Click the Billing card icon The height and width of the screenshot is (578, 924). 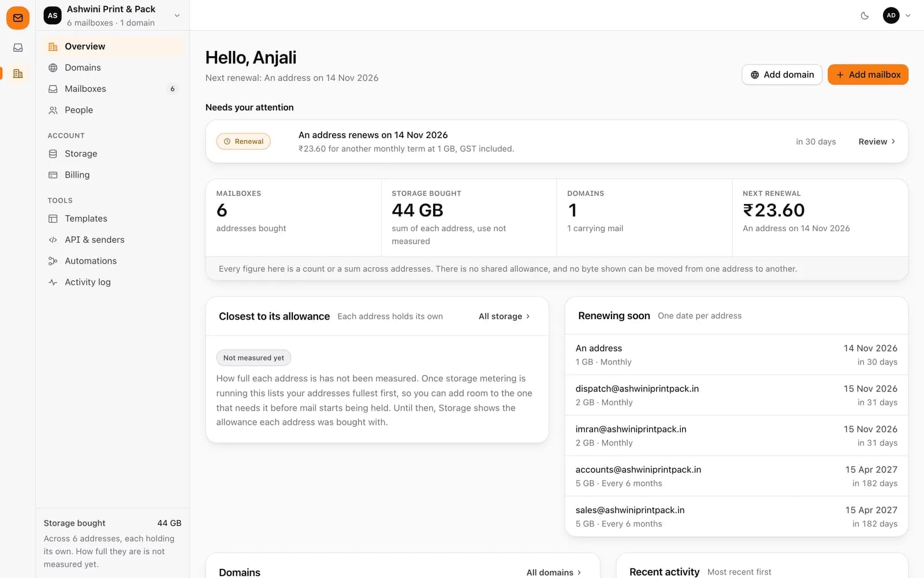(53, 175)
